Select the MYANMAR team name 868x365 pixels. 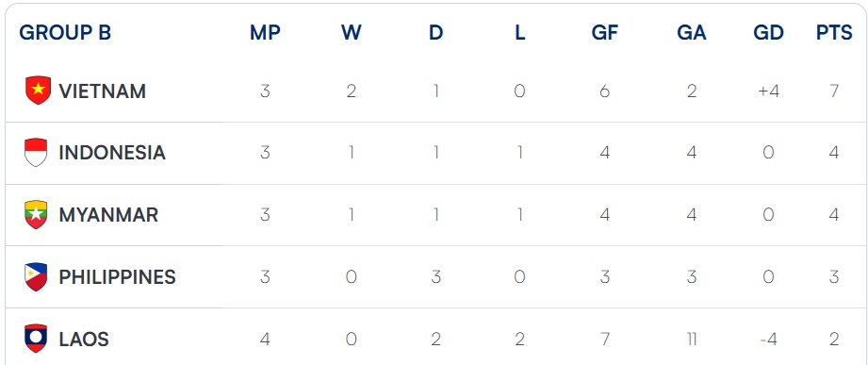point(108,215)
